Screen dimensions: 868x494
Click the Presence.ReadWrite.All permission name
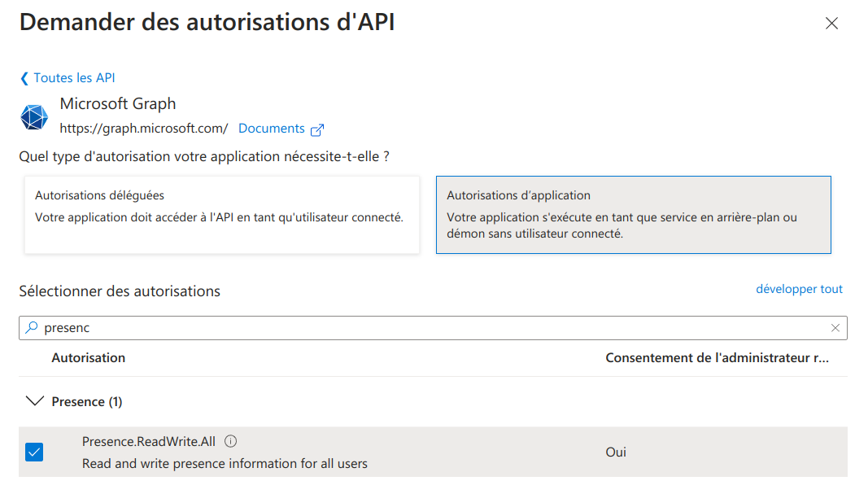click(x=148, y=441)
